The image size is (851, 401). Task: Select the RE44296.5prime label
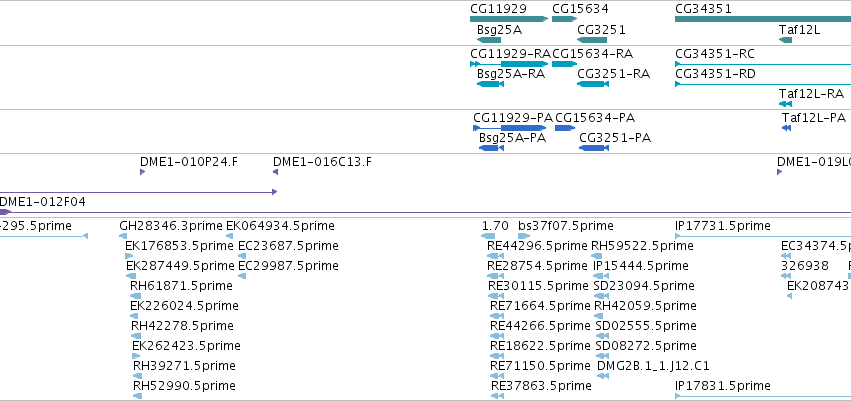537,246
